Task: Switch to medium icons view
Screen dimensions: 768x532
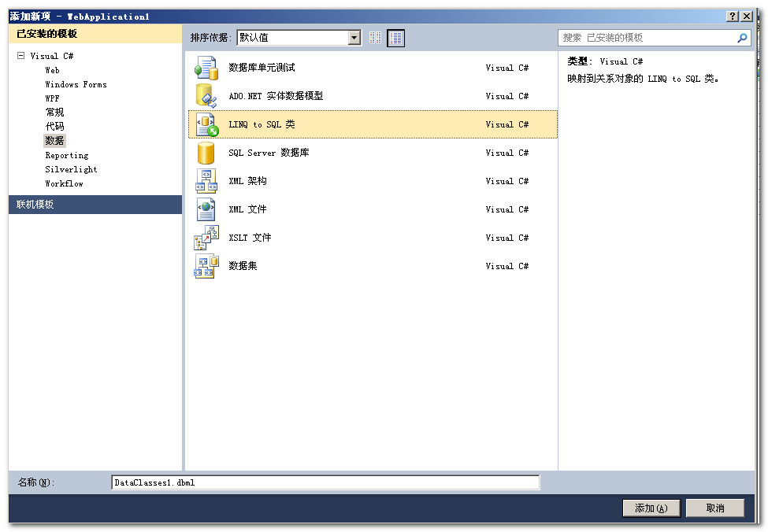Action: tap(395, 37)
